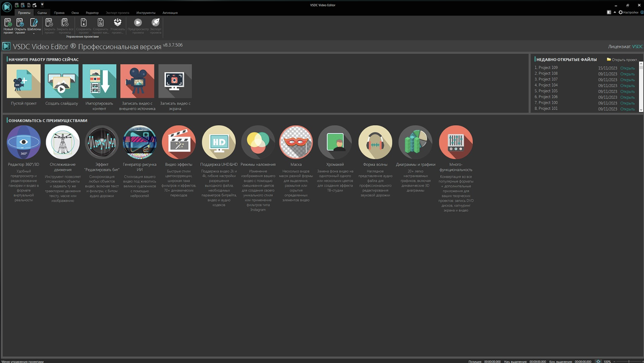Switch to the Проекты ribbon tab
The width and height of the screenshot is (644, 363).
tap(24, 13)
